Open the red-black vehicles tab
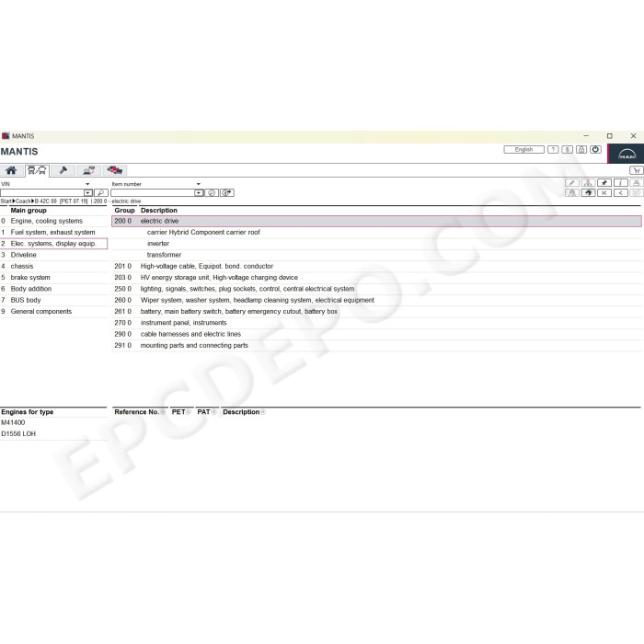 [x=115, y=170]
